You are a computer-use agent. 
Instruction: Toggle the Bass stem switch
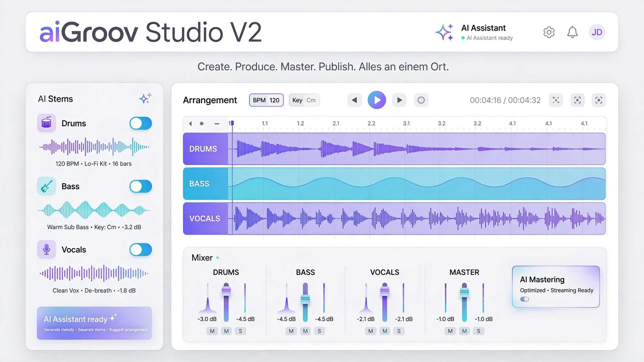pyautogui.click(x=141, y=186)
